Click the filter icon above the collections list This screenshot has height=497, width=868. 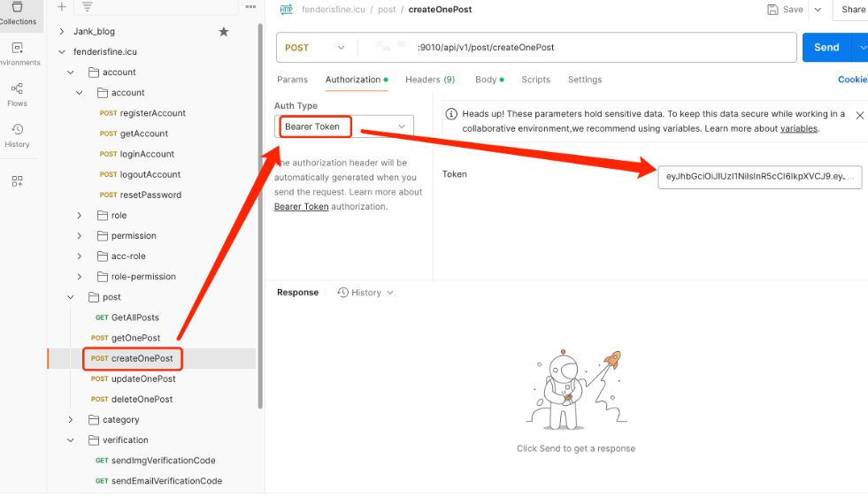point(87,7)
